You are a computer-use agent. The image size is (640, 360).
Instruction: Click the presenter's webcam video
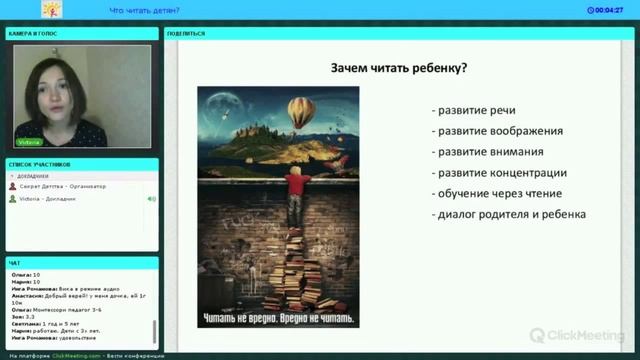(x=82, y=96)
